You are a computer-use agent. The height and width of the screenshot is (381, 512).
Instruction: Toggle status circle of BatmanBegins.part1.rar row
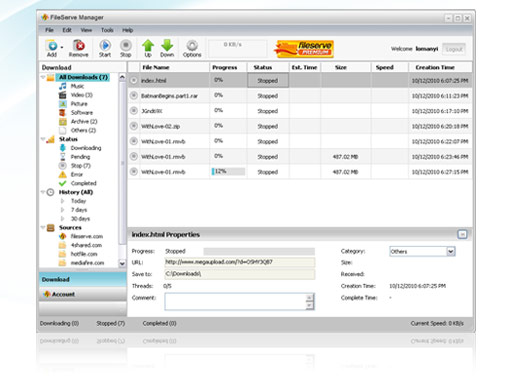tap(134, 96)
